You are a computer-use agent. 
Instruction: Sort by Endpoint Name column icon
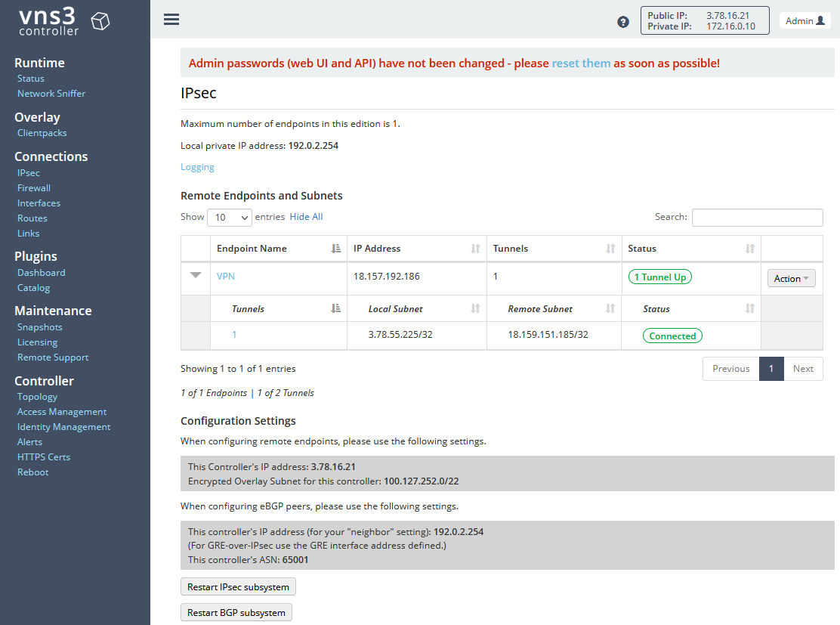point(336,249)
